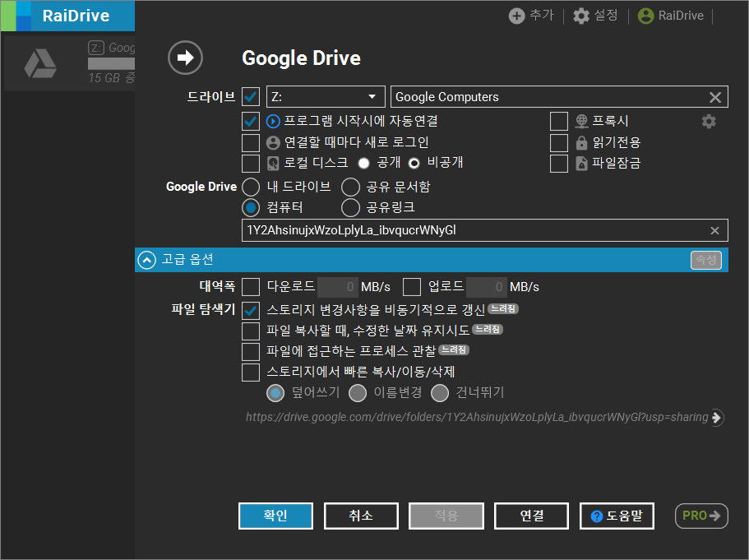Clear the folder ID field
Viewport: 749px width, 560px height.
coord(714,231)
